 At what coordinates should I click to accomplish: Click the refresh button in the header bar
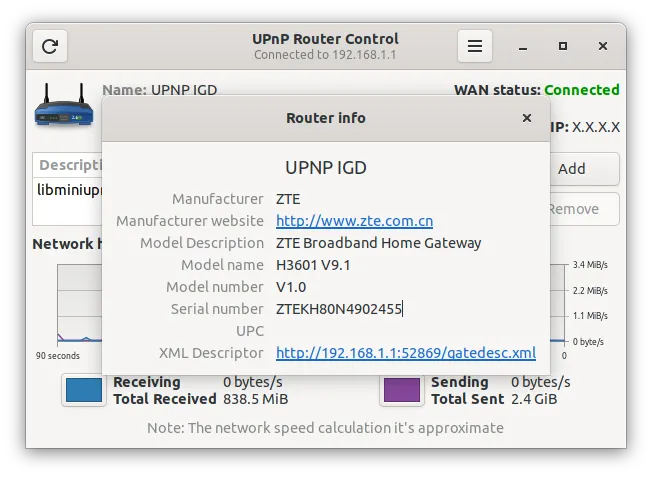[x=50, y=46]
